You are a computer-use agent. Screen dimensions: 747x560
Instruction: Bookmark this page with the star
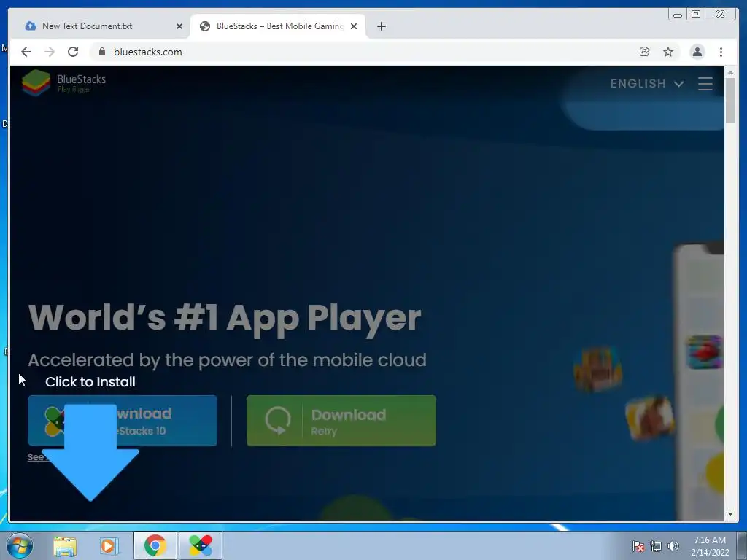(668, 52)
